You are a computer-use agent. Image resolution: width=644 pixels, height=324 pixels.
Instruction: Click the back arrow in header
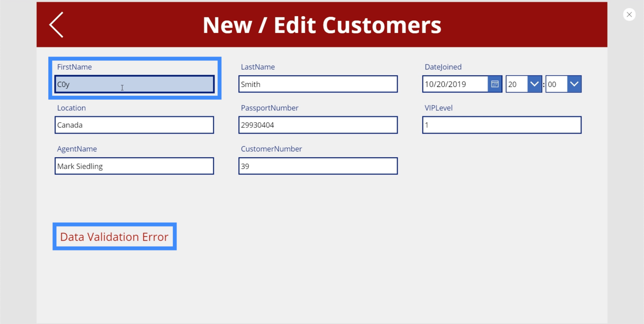[x=56, y=25]
